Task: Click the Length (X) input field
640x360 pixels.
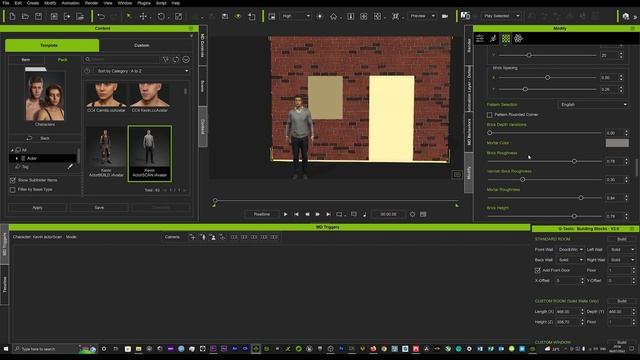Action: tap(570, 311)
